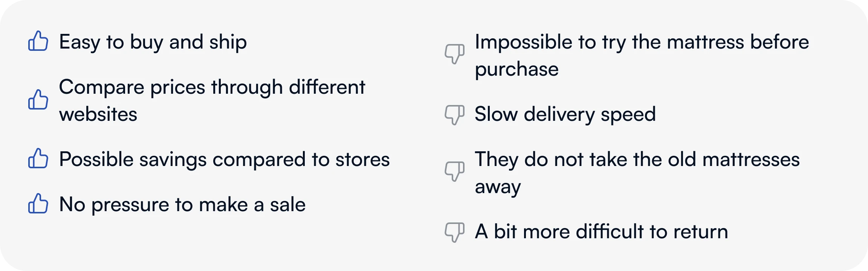Click the 'Possible savings compared to stores' text
The width and height of the screenshot is (868, 271).
[x=224, y=159]
